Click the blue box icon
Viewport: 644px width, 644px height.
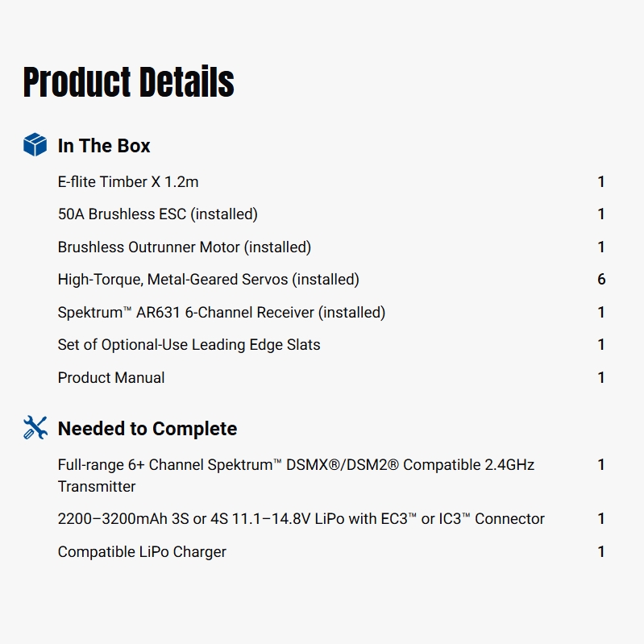pos(35,145)
